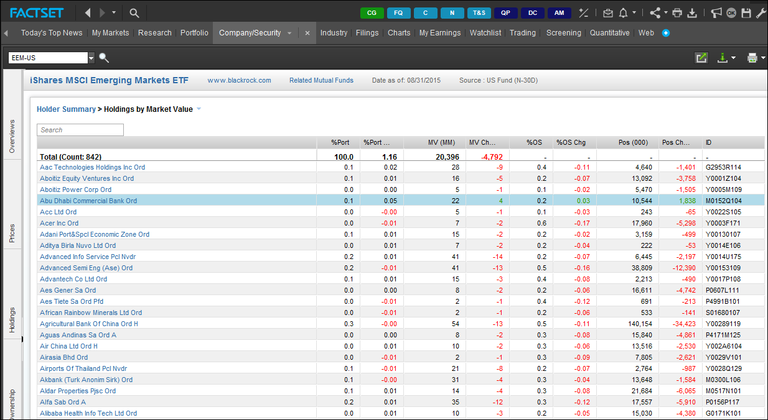Open Agricultural Bank Of China Ord H

point(89,324)
